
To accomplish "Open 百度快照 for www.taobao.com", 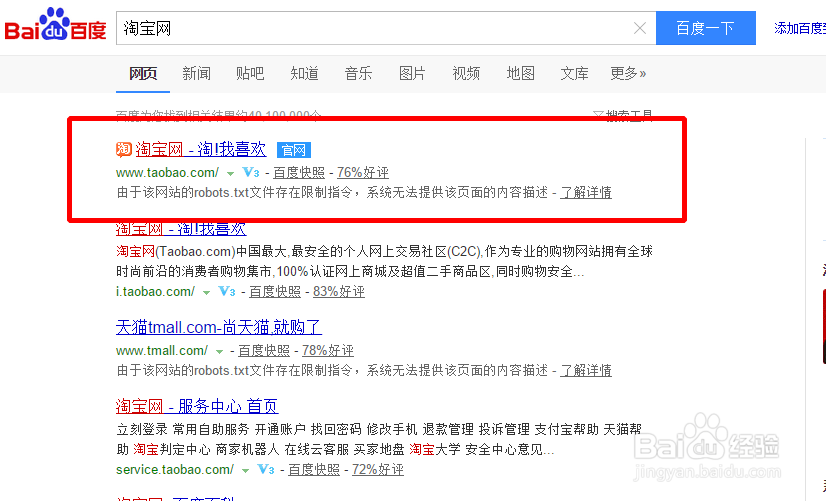I will click(299, 172).
